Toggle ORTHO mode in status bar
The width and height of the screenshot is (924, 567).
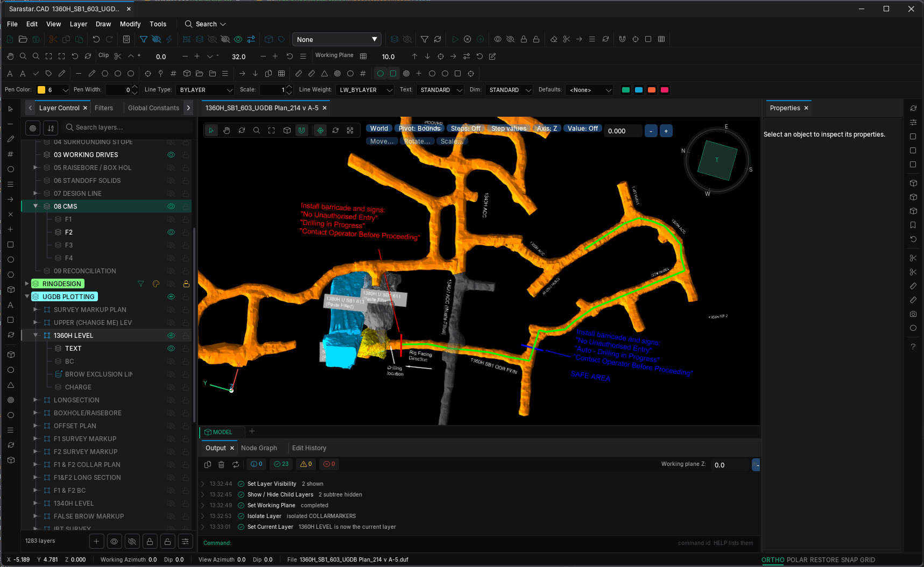773,560
